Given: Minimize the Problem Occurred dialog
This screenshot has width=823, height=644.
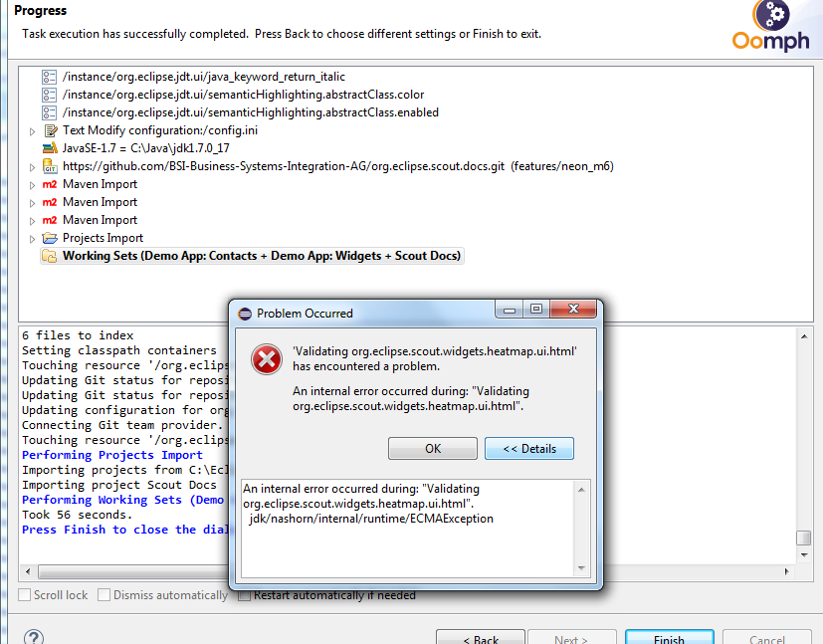Looking at the screenshot, I should point(509,309).
